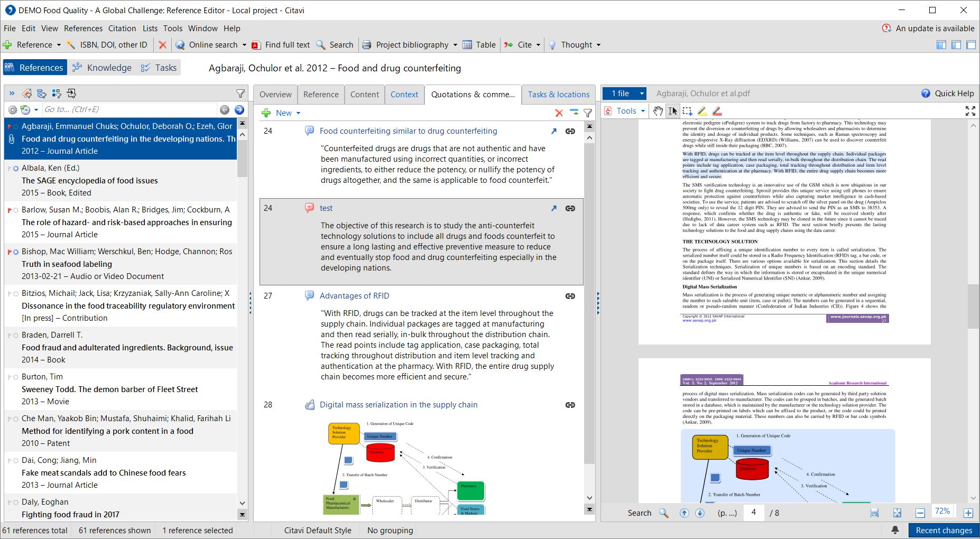Switch to the Knowledge workspace
The width and height of the screenshot is (980, 539).
(x=102, y=68)
